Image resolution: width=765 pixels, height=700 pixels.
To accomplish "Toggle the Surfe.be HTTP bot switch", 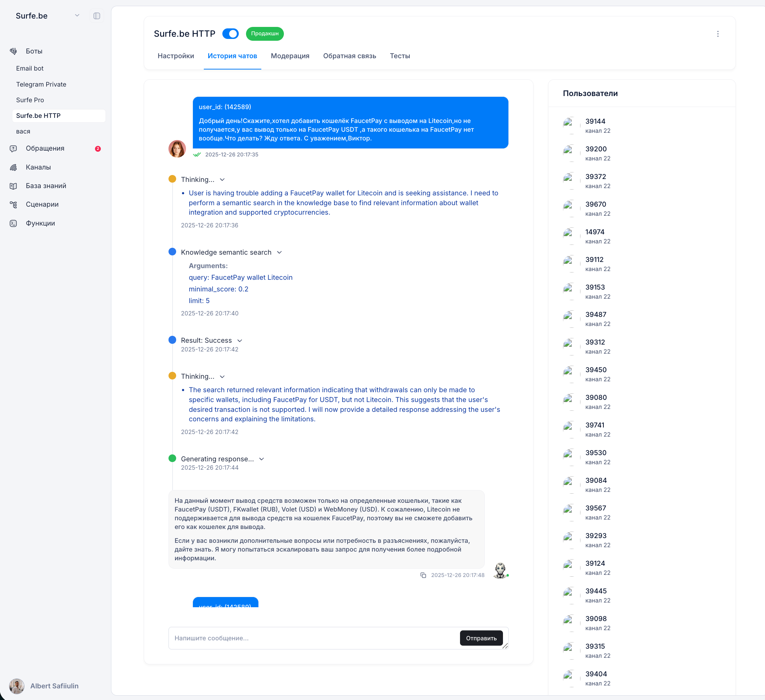I will point(230,34).
